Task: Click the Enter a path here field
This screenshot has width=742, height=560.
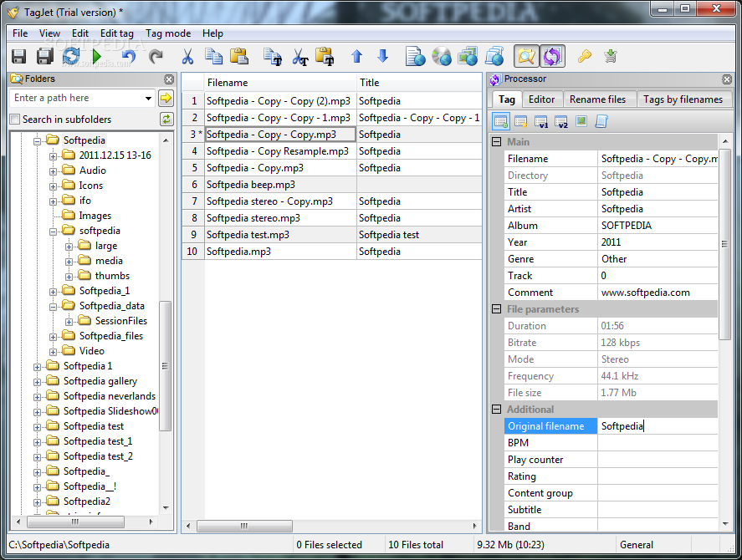Action: click(x=77, y=98)
